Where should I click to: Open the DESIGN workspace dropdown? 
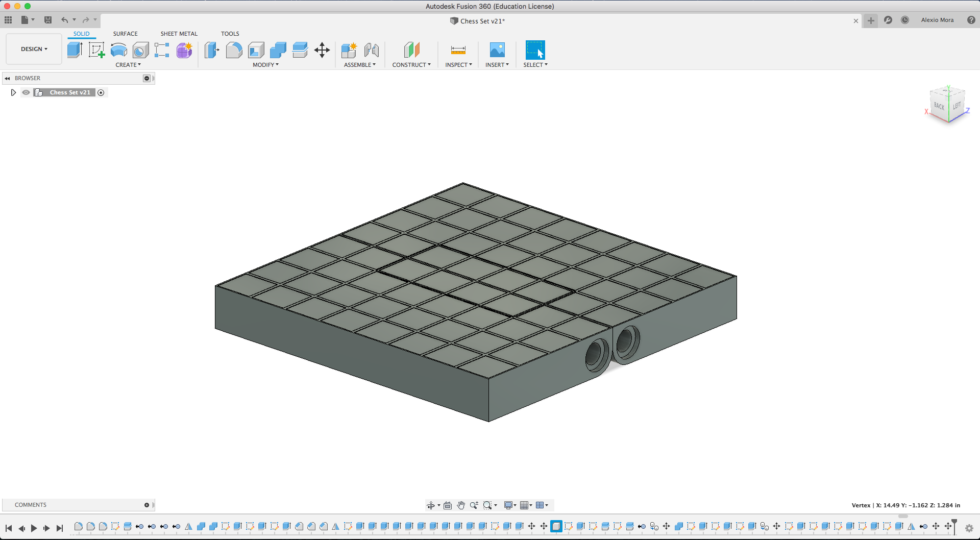click(x=34, y=49)
